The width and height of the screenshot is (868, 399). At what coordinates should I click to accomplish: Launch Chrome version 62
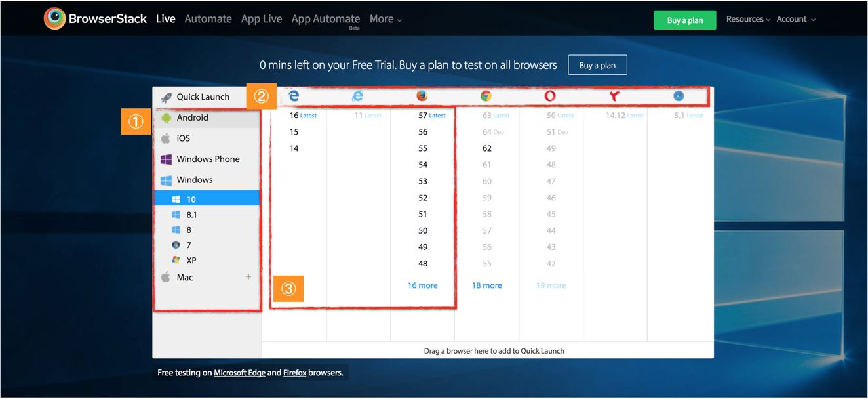[487, 148]
